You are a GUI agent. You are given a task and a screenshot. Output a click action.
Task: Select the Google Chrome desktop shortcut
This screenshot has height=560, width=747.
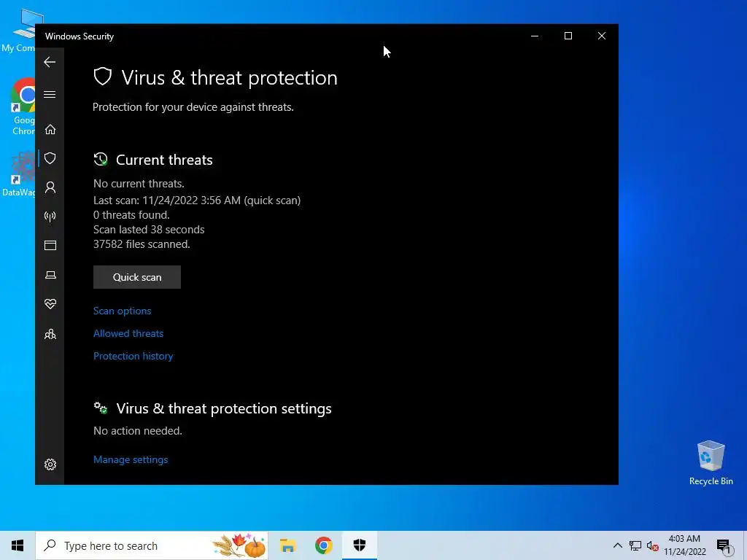pyautogui.click(x=23, y=106)
